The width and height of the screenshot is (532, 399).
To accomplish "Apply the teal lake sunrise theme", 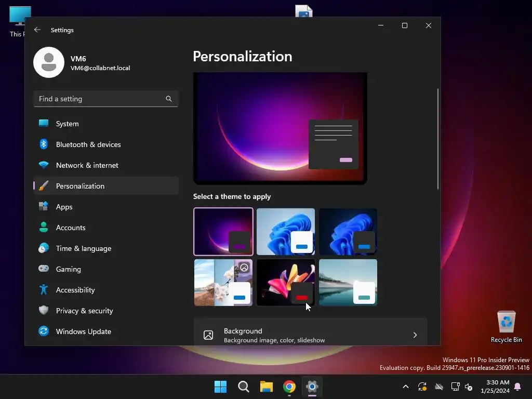I will pos(348,282).
